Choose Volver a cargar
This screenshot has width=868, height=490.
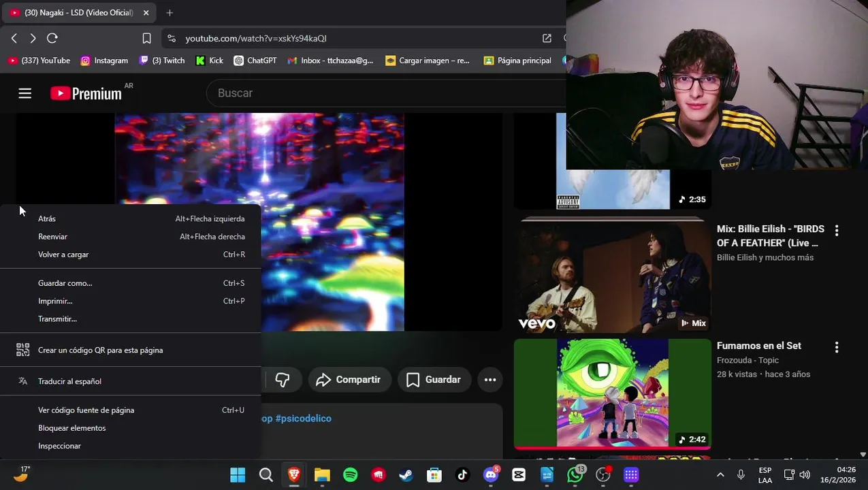pos(131,255)
